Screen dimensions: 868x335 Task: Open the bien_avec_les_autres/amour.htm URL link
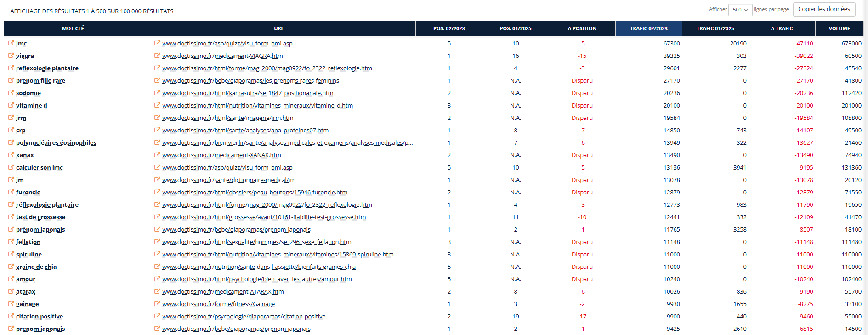pos(257,279)
